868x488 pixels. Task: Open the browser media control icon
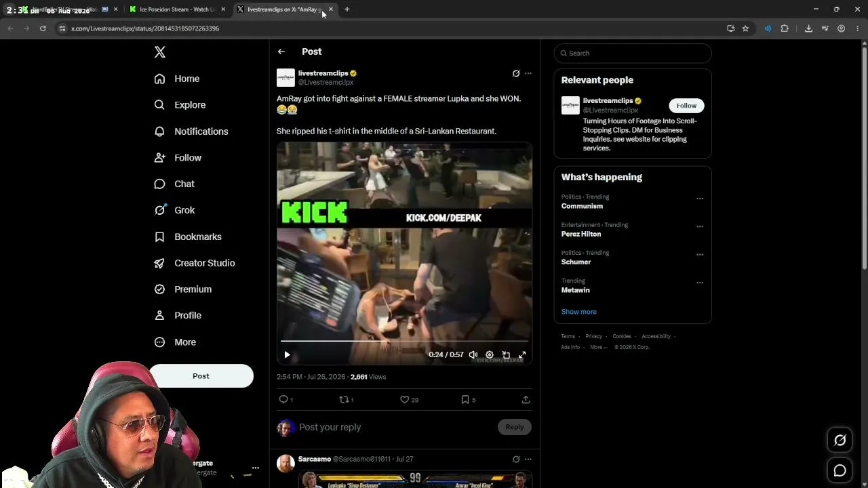pos(825,28)
